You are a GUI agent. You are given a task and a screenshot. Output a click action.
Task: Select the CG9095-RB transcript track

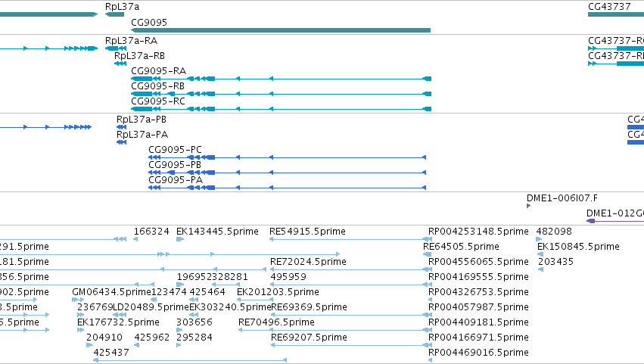click(x=281, y=94)
